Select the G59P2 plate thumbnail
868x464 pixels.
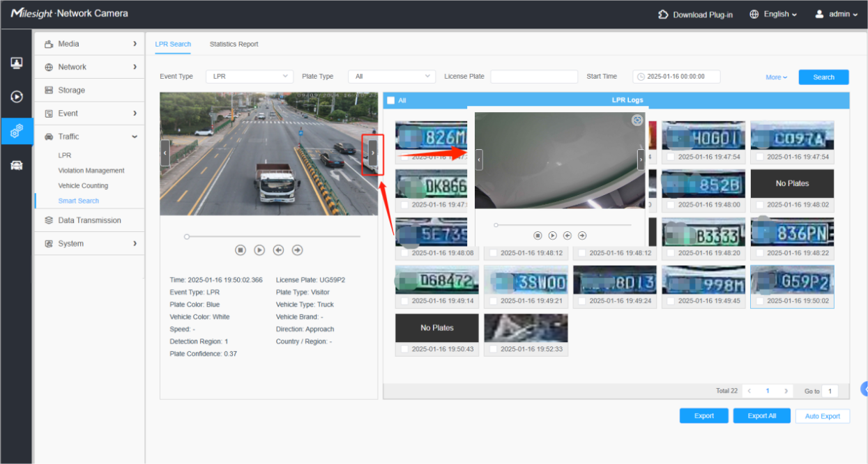792,279
